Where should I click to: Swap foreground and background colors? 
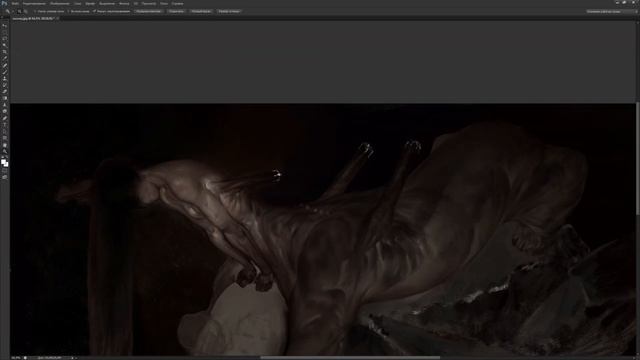coord(7,157)
